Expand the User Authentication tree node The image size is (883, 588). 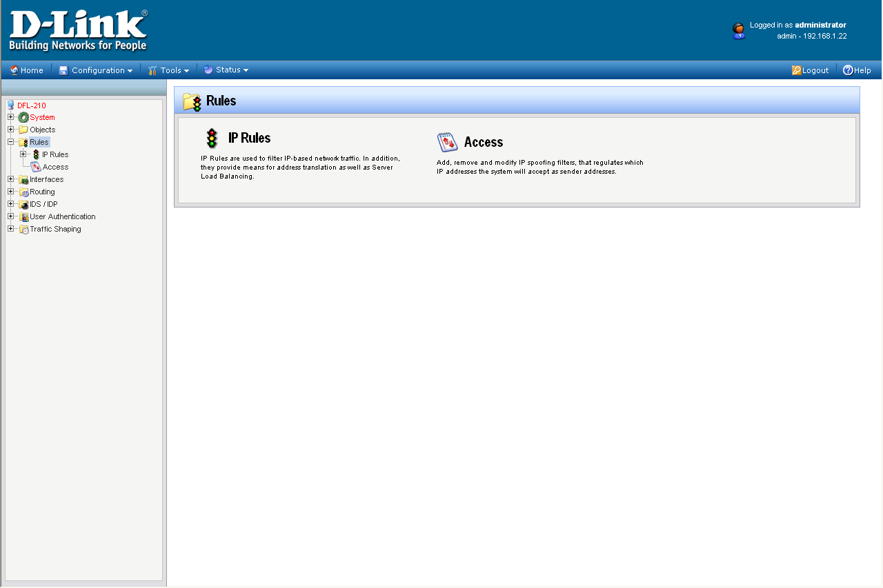pos(10,216)
